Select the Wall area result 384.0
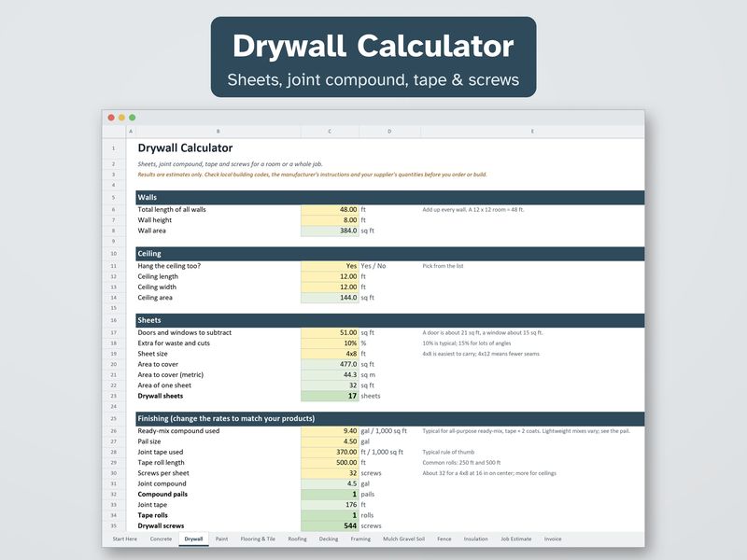The height and width of the screenshot is (560, 747). 330,231
